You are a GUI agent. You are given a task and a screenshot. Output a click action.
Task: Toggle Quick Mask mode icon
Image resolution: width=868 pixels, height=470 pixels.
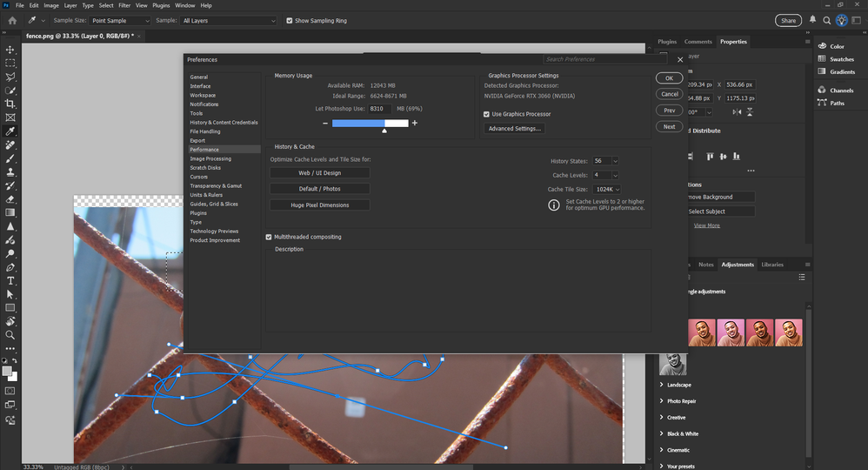tap(10, 391)
